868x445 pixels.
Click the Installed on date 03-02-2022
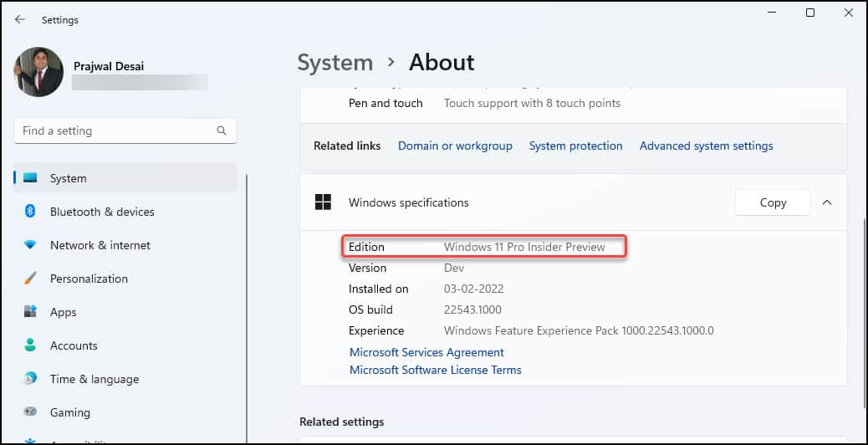474,289
